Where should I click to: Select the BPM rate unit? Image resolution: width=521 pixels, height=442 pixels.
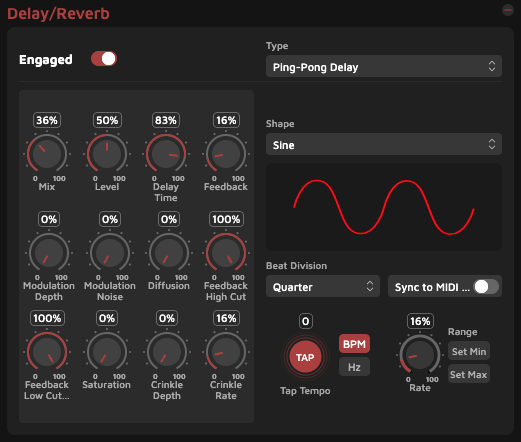[354, 344]
